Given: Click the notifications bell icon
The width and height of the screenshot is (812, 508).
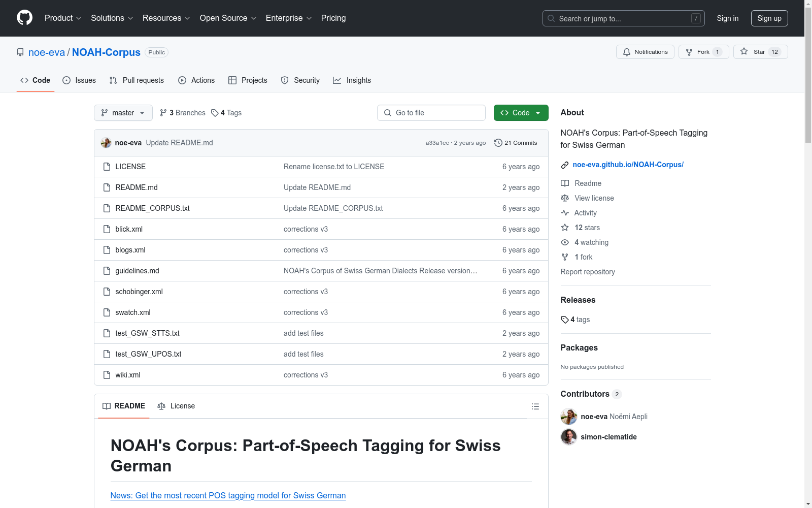Looking at the screenshot, I should point(627,52).
